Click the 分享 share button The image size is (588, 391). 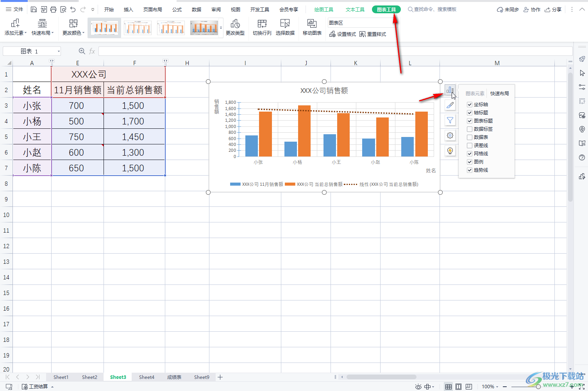click(x=553, y=9)
